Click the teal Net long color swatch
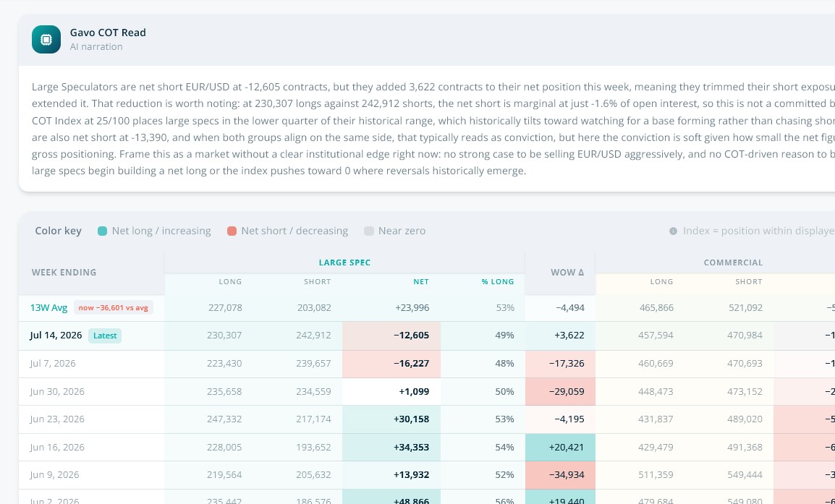The image size is (835, 504). pos(102,231)
